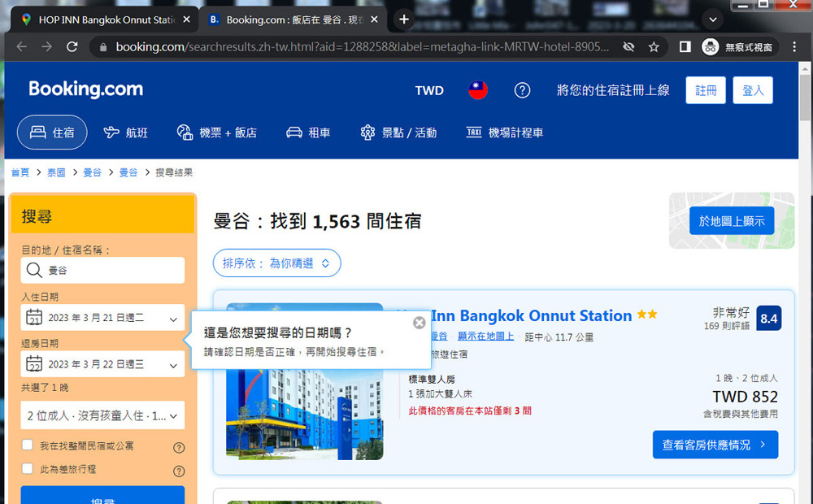Click the incognito 無痕式視窗 indicator
813x504 pixels.
[738, 47]
